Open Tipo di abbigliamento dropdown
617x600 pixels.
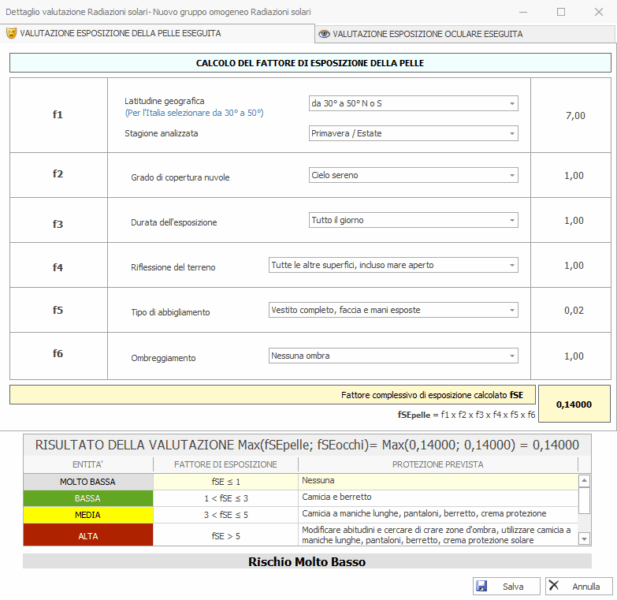point(393,310)
